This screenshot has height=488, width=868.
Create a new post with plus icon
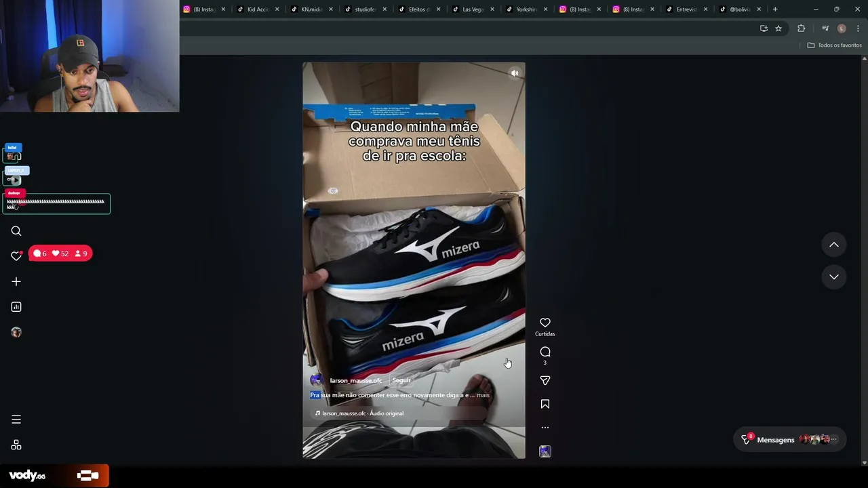pyautogui.click(x=16, y=281)
